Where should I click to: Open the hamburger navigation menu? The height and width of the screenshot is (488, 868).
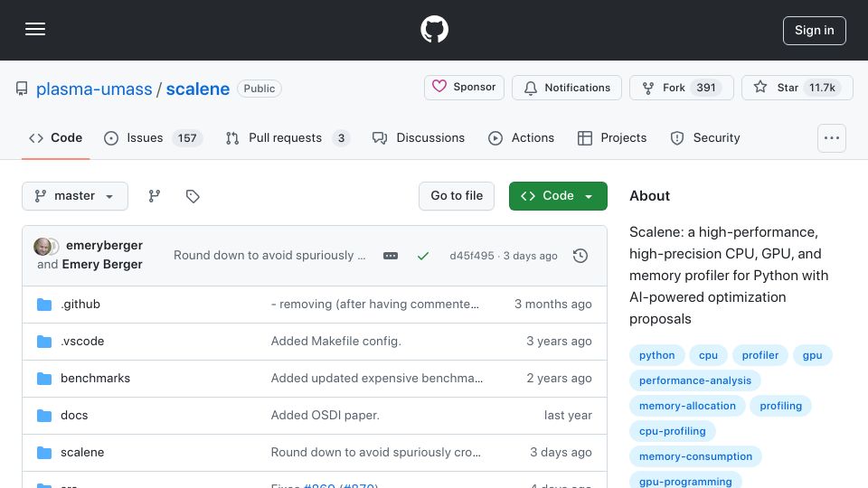[x=35, y=29]
